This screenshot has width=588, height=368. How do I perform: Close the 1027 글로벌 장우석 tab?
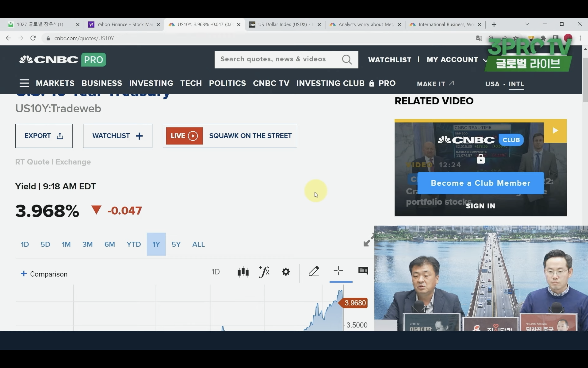[x=78, y=25]
